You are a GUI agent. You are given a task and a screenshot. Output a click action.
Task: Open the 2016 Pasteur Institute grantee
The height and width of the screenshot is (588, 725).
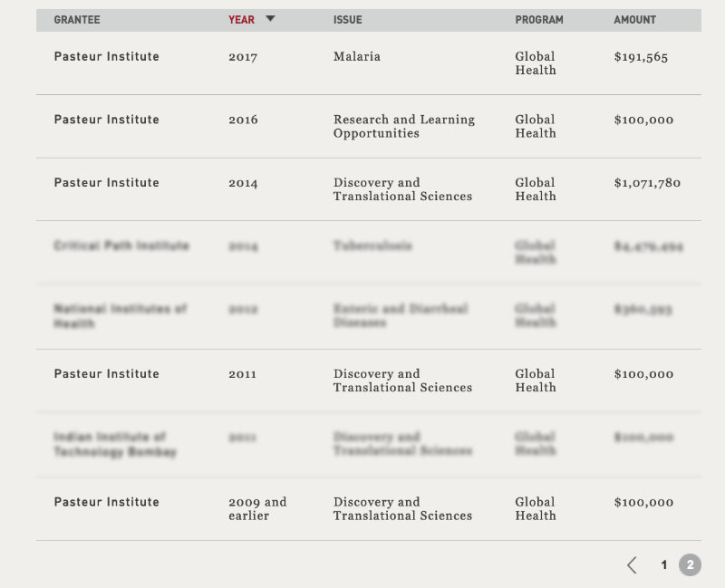point(106,120)
